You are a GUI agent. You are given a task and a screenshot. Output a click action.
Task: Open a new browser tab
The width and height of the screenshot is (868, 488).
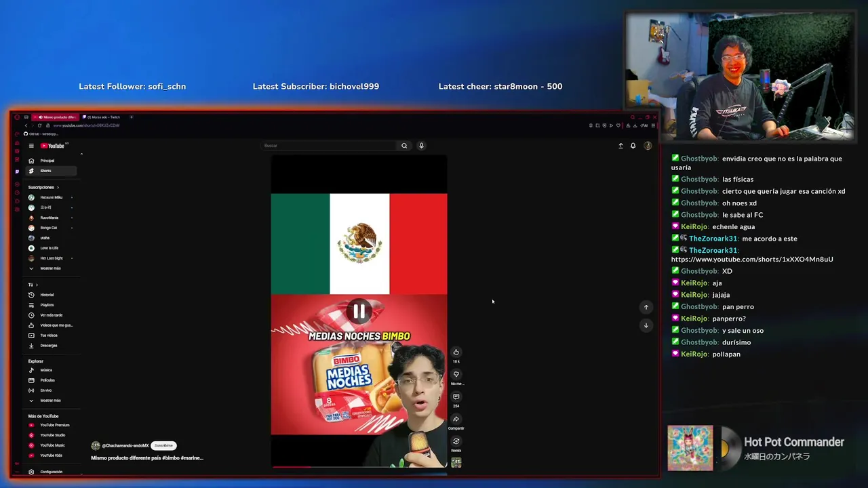[132, 117]
